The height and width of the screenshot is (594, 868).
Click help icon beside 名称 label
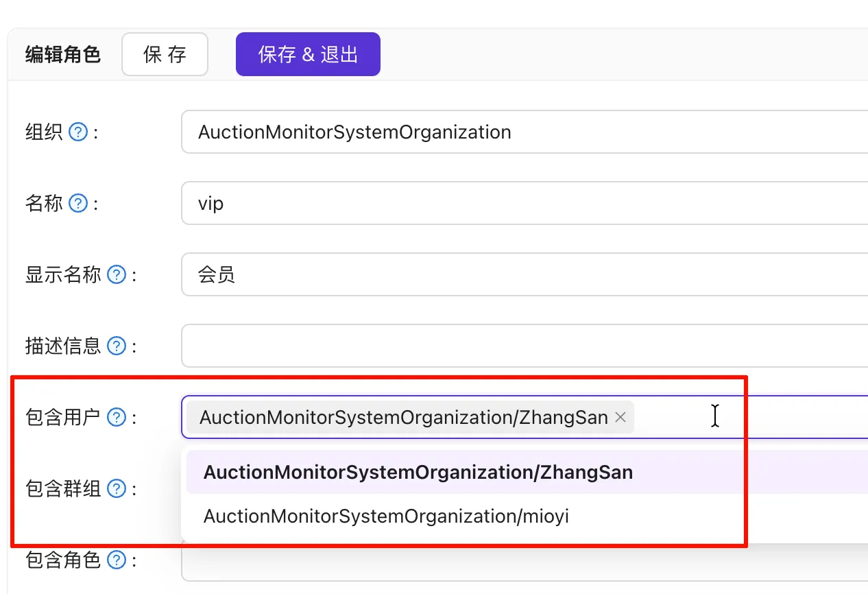pyautogui.click(x=79, y=203)
